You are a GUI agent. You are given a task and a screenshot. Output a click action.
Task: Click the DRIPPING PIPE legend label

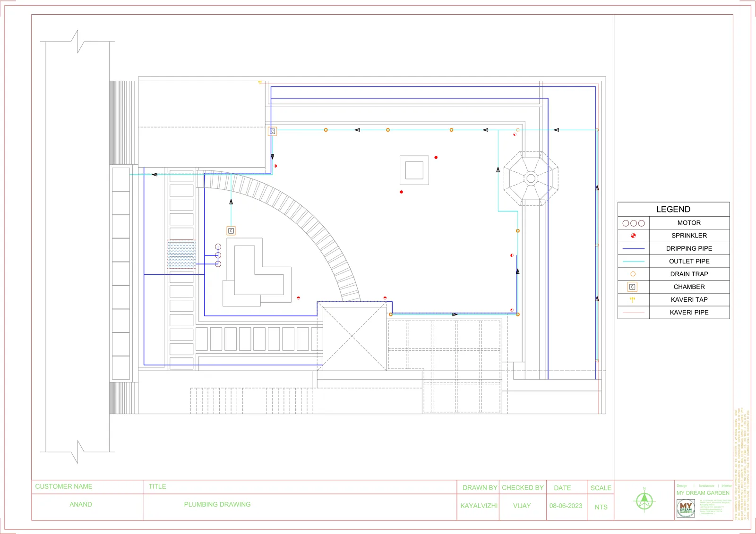click(689, 248)
